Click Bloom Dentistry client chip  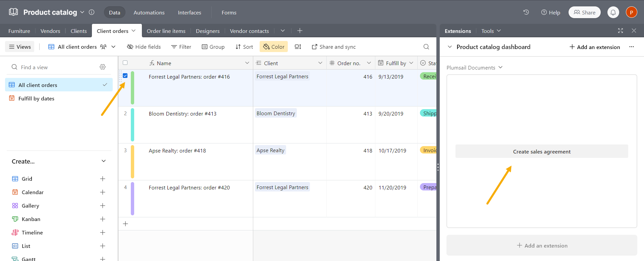tap(276, 113)
